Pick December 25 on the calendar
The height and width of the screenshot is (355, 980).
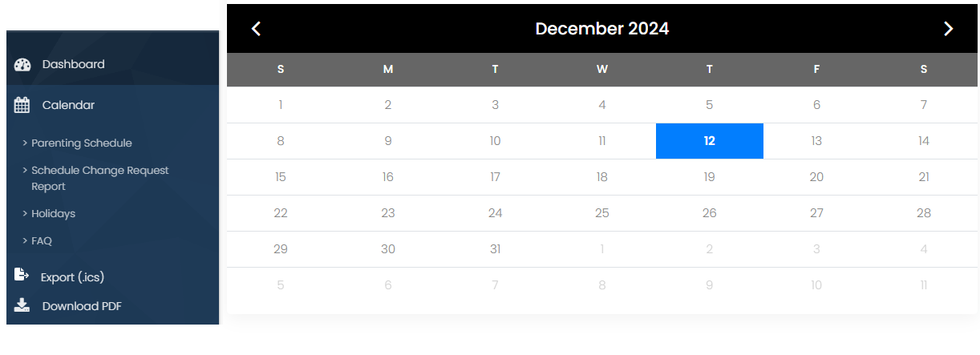(x=602, y=213)
